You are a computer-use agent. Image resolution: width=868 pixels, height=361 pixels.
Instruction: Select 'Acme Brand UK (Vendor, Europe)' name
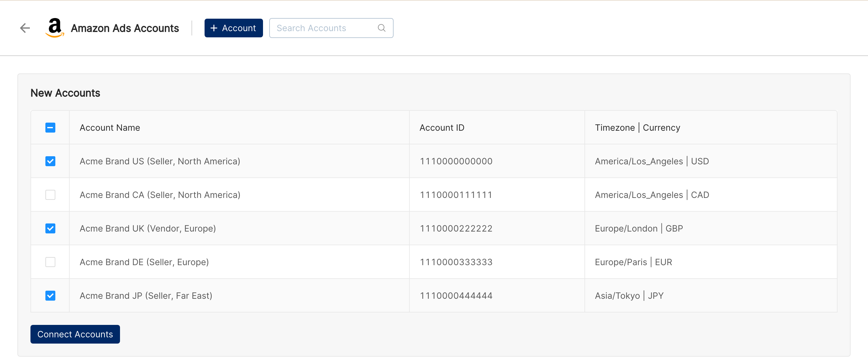(148, 228)
